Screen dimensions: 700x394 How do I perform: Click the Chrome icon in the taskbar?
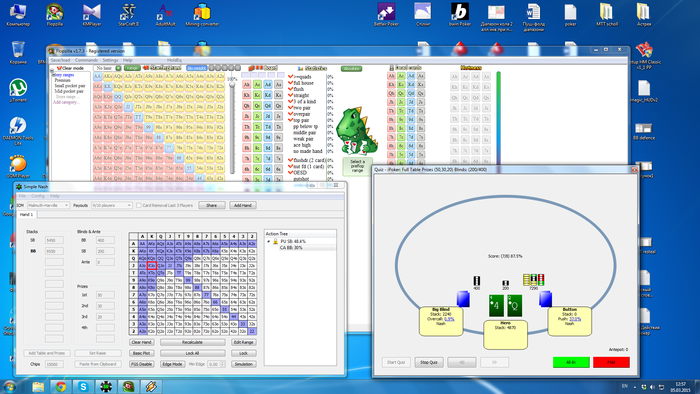point(60,386)
